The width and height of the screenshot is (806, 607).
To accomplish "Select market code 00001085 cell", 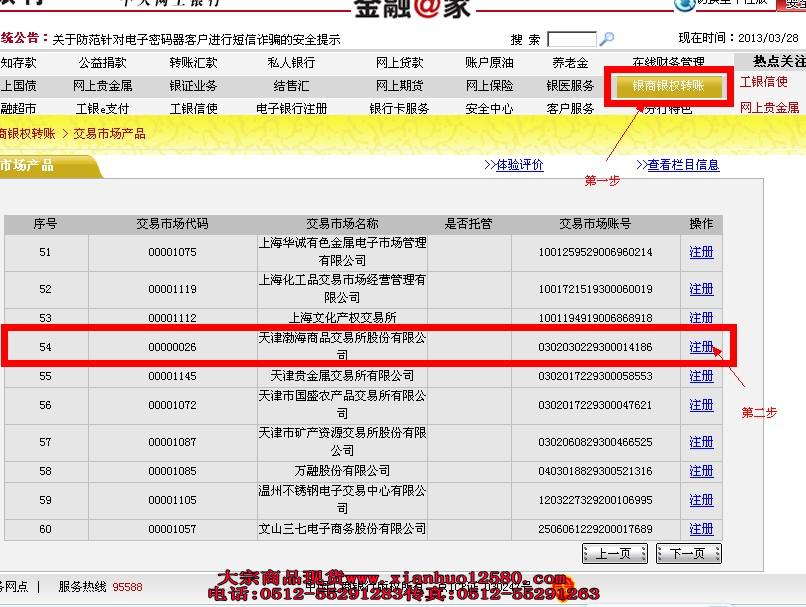I will [x=172, y=471].
